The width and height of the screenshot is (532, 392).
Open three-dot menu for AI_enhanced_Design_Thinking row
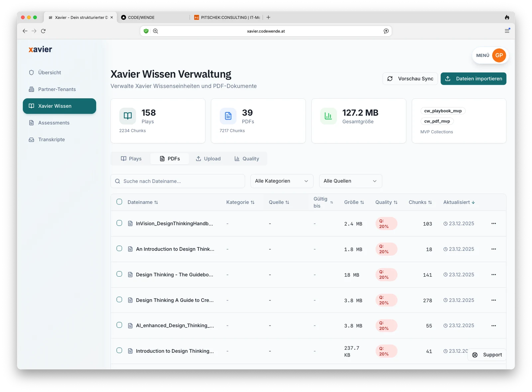click(x=493, y=326)
